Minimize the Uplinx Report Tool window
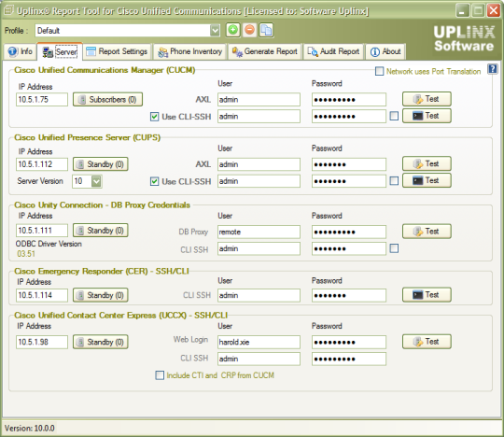Image resolution: width=504 pixels, height=437 pixels. (462, 10)
